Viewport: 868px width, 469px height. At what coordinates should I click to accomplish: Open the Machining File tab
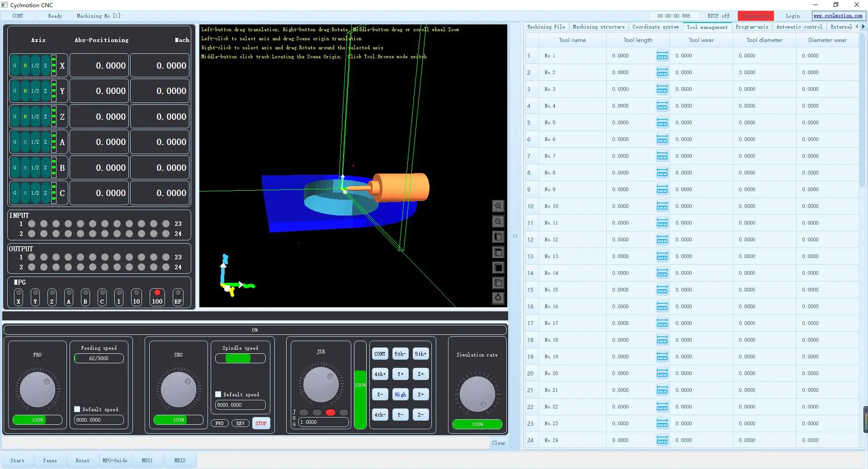546,27
